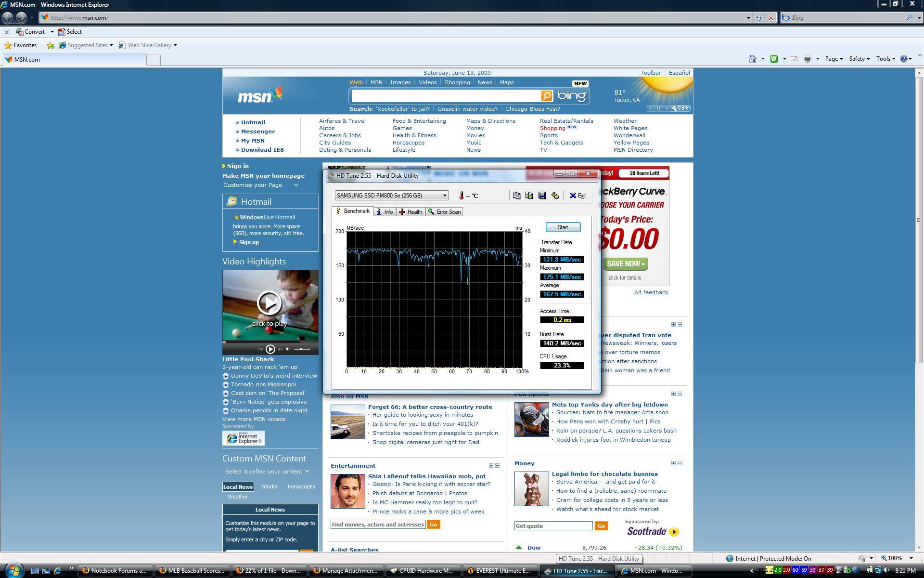Image resolution: width=924 pixels, height=578 pixels.
Task: Click SAVE NOW in the BlackBerry ad
Action: (x=626, y=263)
